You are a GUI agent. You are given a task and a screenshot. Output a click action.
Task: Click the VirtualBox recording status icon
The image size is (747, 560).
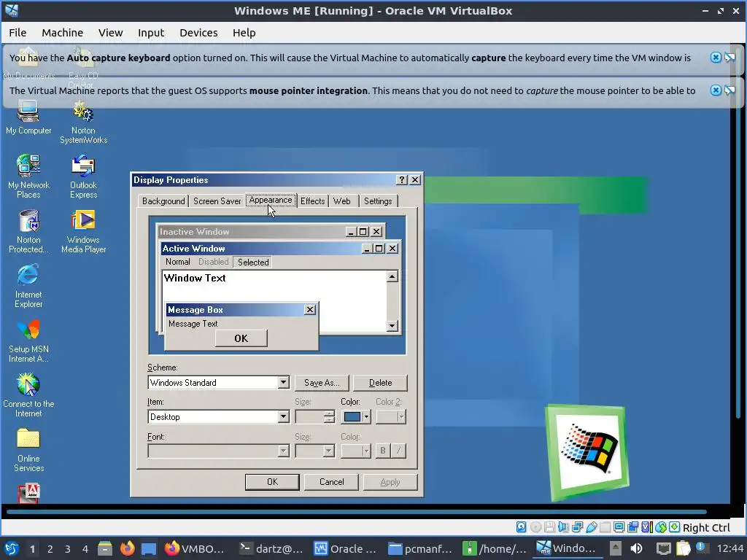point(632,526)
